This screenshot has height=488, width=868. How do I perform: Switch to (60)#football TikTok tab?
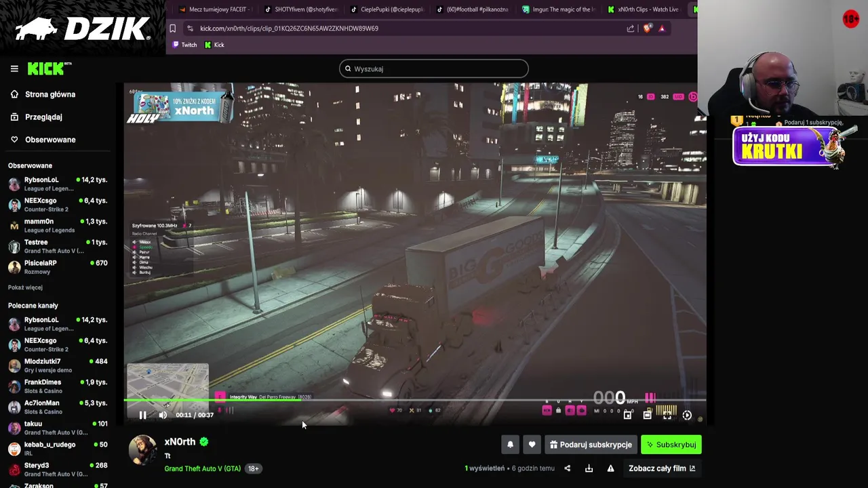[x=473, y=9]
